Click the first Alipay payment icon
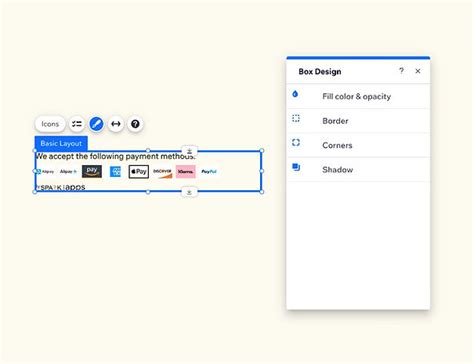The height and width of the screenshot is (364, 474). click(x=45, y=172)
